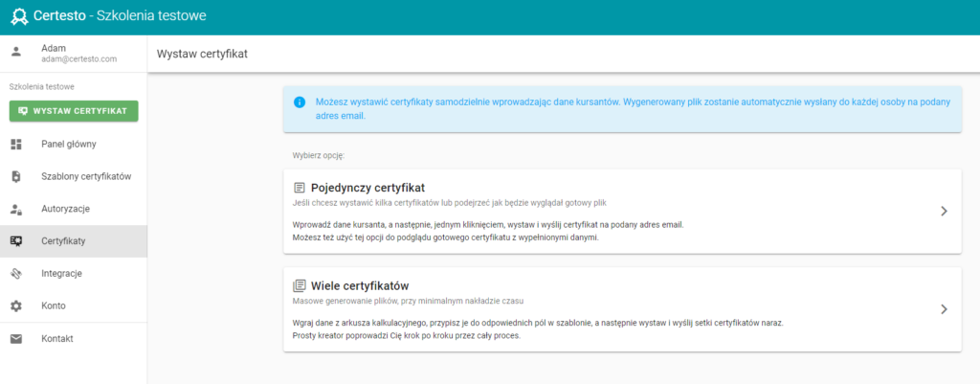The width and height of the screenshot is (980, 384).
Task: Click the blue info message text
Action: [x=633, y=109]
